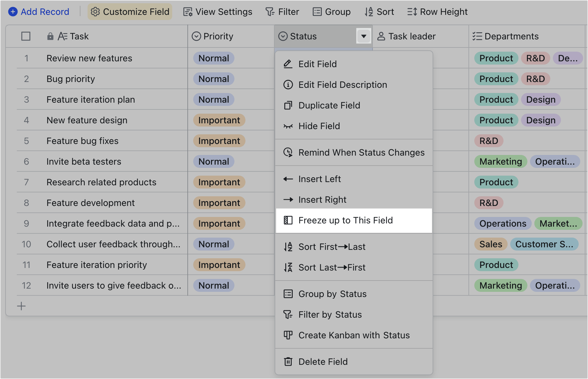Click the Normal tag on Review new features
Viewport: 588px width, 379px height.
point(214,58)
